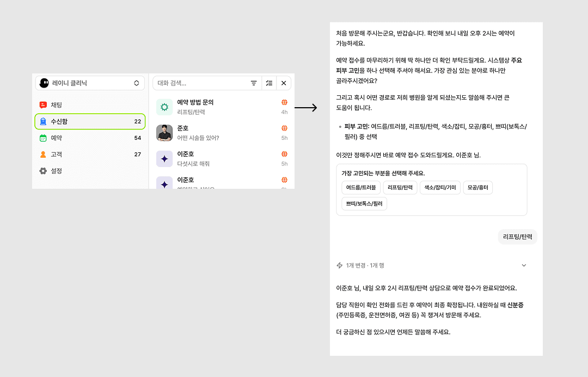This screenshot has height=377, width=588.
Task: Open the conversation filter icon
Action: [254, 83]
